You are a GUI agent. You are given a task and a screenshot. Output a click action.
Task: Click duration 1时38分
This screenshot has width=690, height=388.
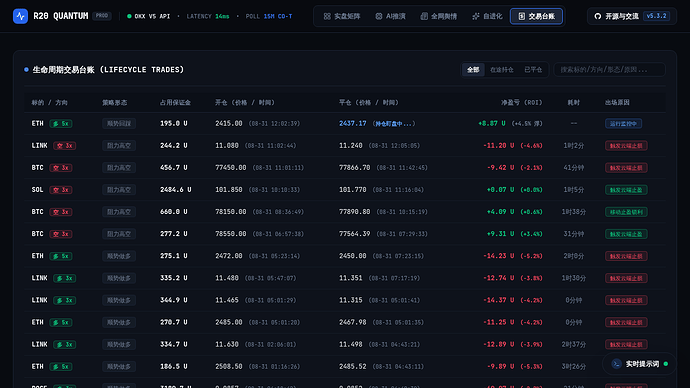tap(573, 212)
